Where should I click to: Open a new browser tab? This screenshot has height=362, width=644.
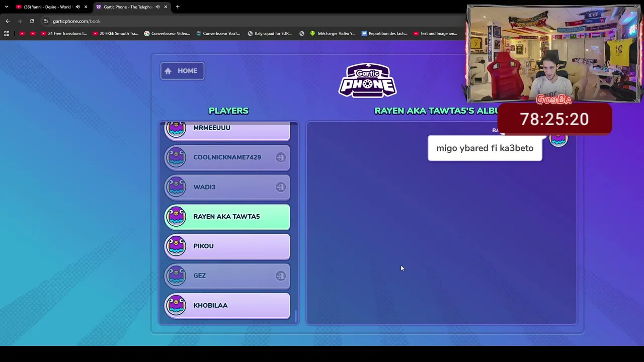click(x=178, y=7)
